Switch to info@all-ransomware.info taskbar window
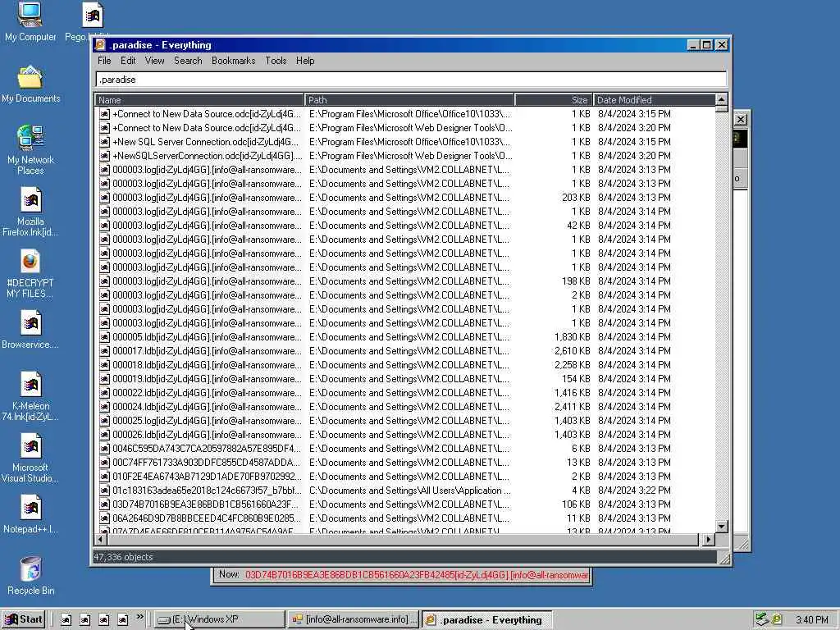Image resolution: width=840 pixels, height=630 pixels. pos(354,619)
